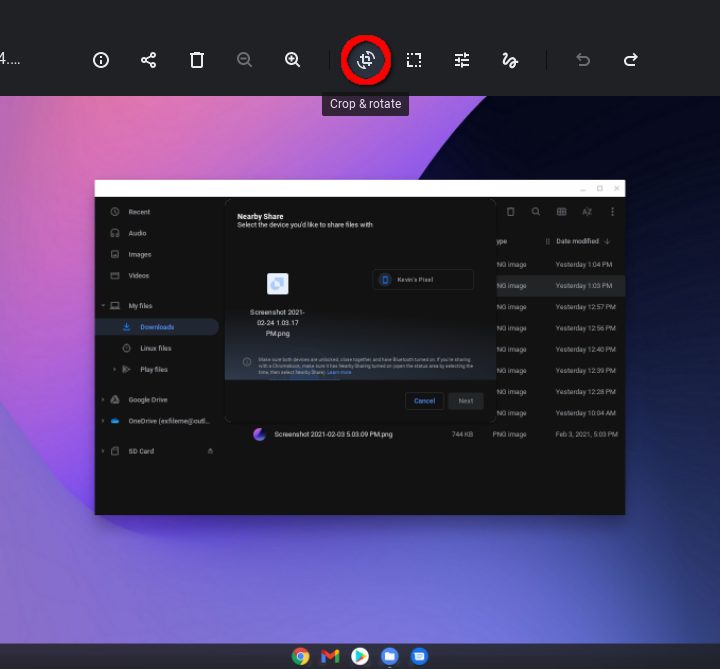The width and height of the screenshot is (720, 669).
Task: Choose the Rescale tool in the toolbar
Action: tap(414, 60)
